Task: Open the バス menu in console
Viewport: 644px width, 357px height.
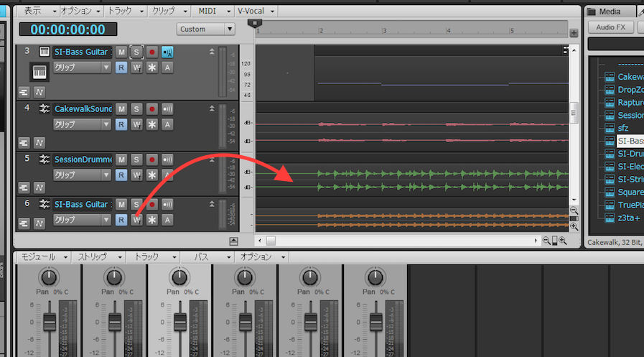Action: point(206,256)
